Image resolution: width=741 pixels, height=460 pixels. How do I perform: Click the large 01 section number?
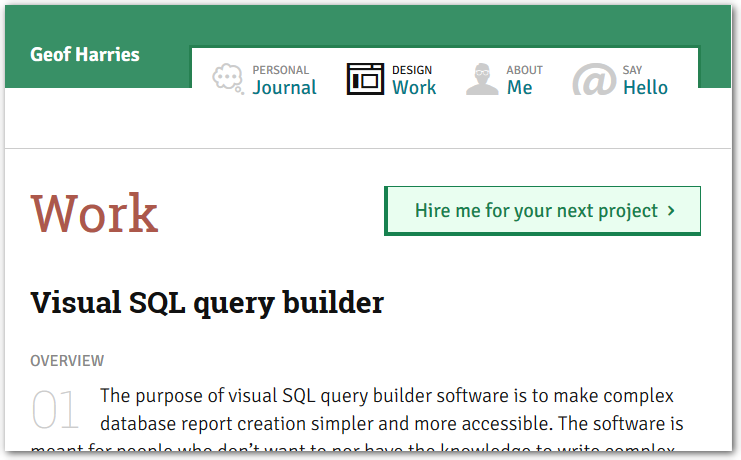(x=55, y=411)
